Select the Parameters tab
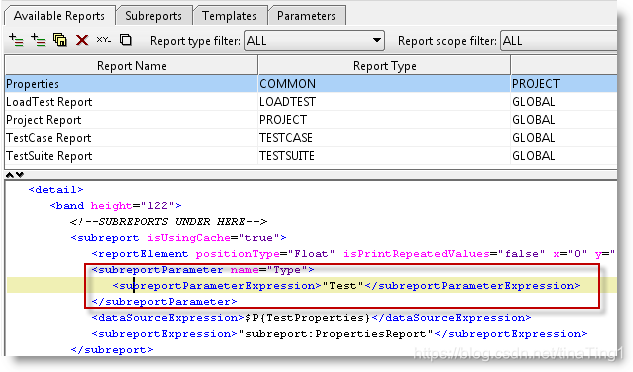The height and width of the screenshot is (372, 633). pos(306,16)
